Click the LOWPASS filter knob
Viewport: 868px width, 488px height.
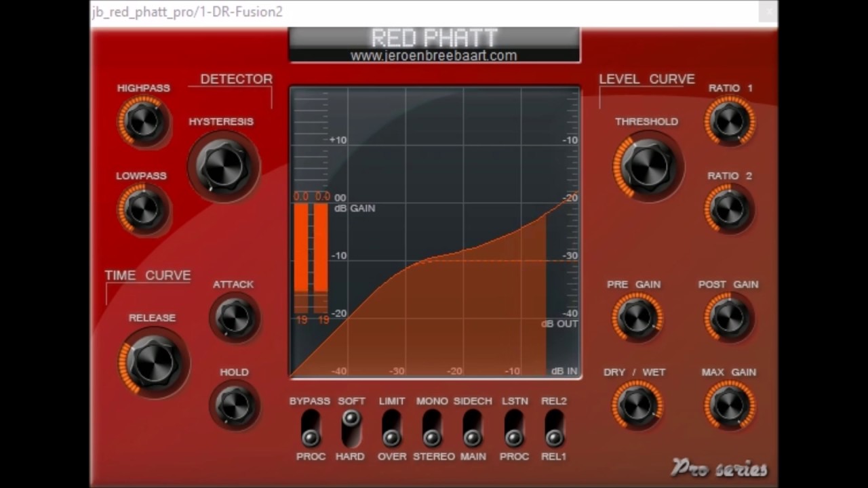(x=143, y=209)
